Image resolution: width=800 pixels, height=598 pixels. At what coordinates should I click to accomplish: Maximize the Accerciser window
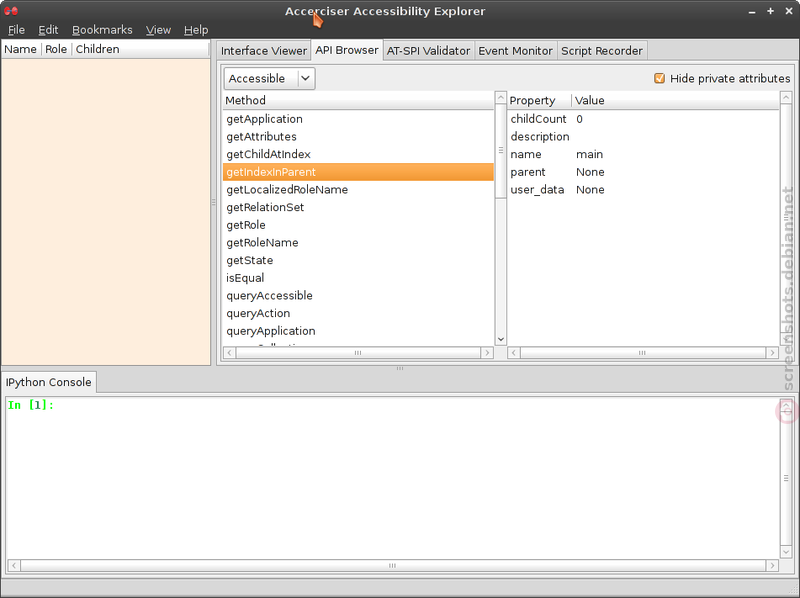click(x=770, y=11)
